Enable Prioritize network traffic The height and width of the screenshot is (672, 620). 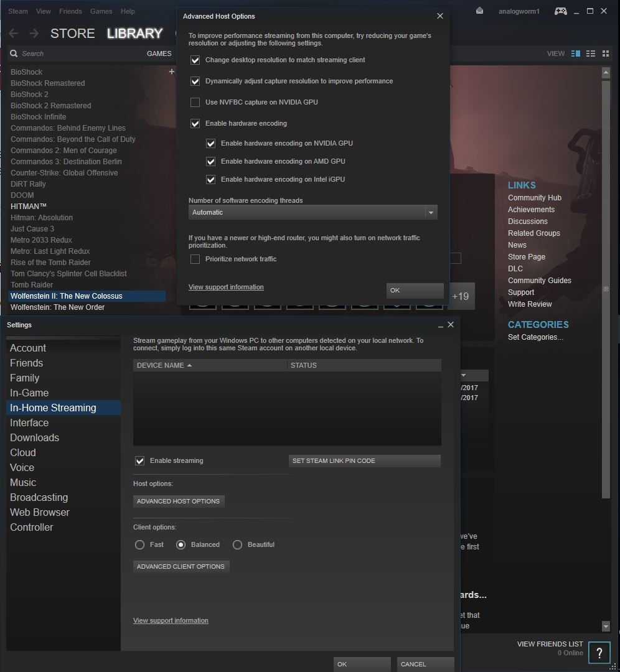pyautogui.click(x=195, y=259)
